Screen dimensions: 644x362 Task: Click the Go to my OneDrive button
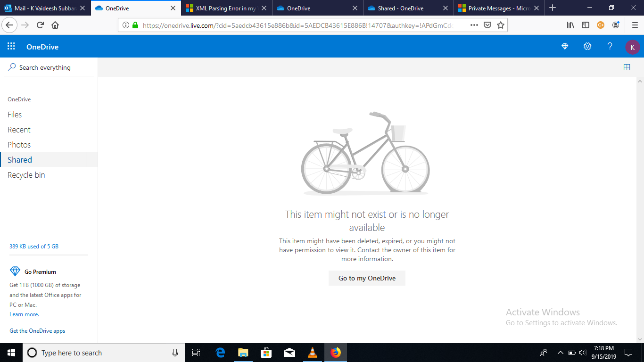(367, 278)
